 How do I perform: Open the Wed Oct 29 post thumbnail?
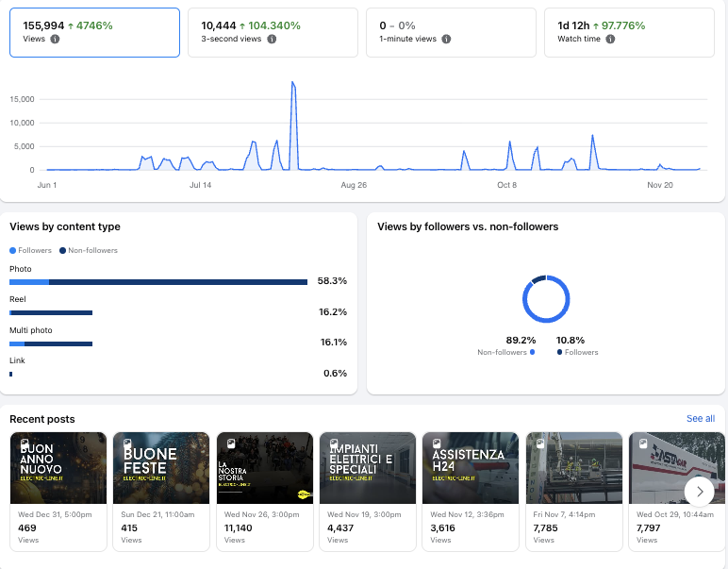click(676, 468)
